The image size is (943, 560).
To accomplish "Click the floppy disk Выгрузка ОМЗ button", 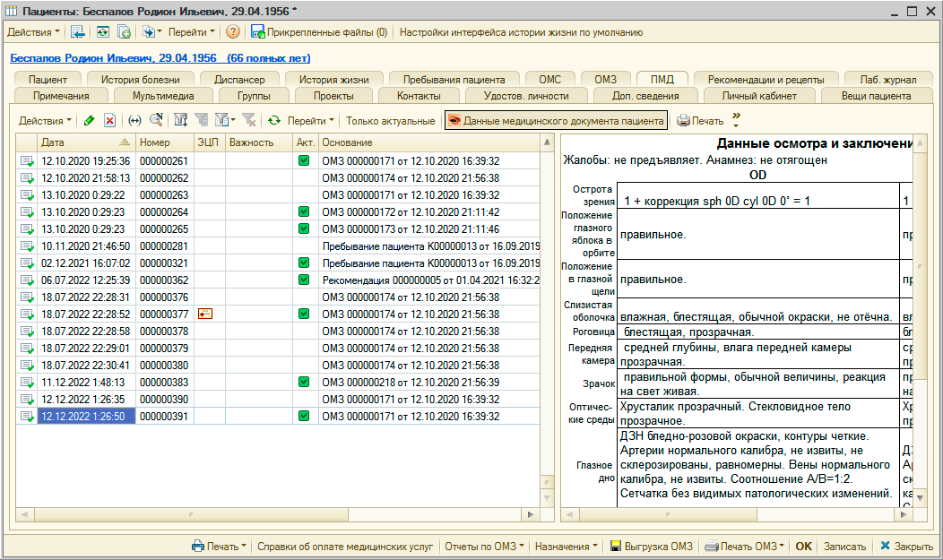I will [652, 546].
